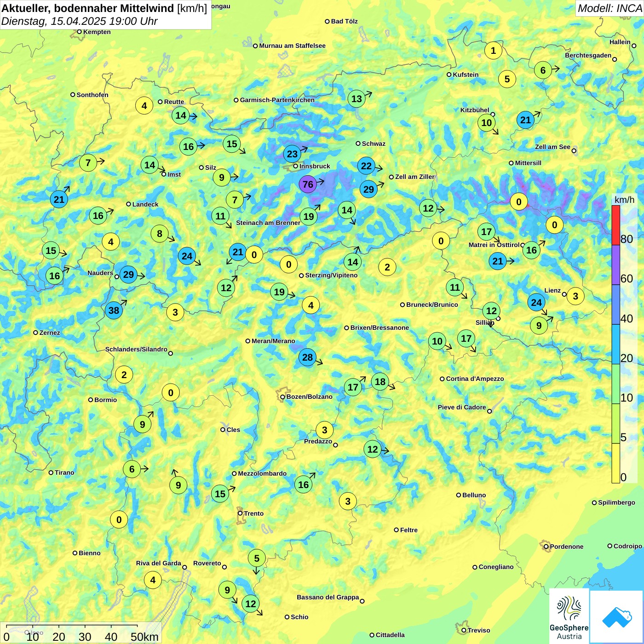Click the 10 marker below Kitzbühel
This screenshot has width=644, height=644.
tap(486, 123)
